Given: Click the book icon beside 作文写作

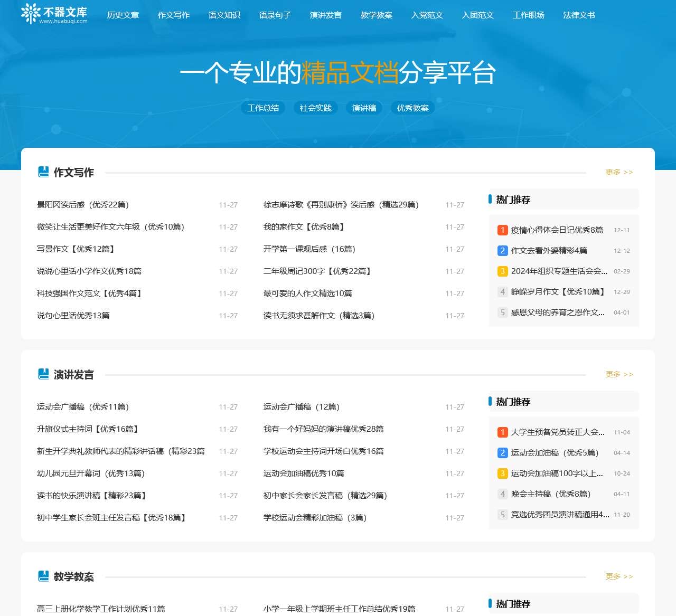Looking at the screenshot, I should (x=43, y=172).
